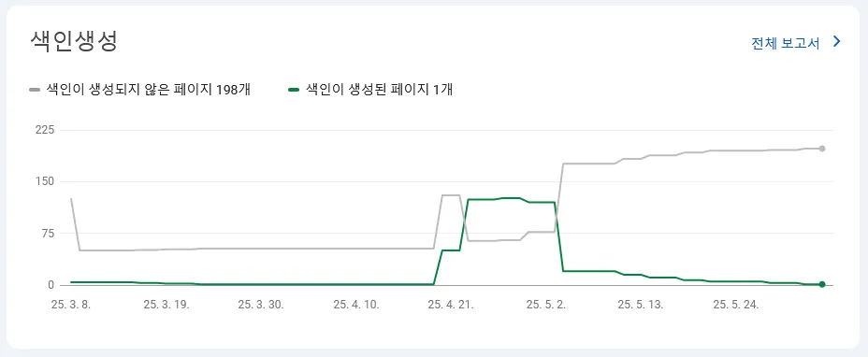Click the 25. 5. 24. axis date

736,305
